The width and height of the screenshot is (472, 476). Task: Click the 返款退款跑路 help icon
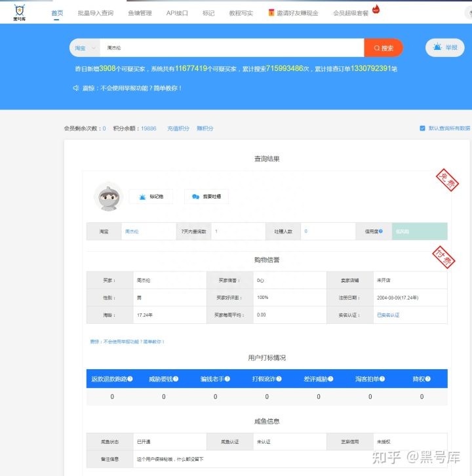[130, 379]
